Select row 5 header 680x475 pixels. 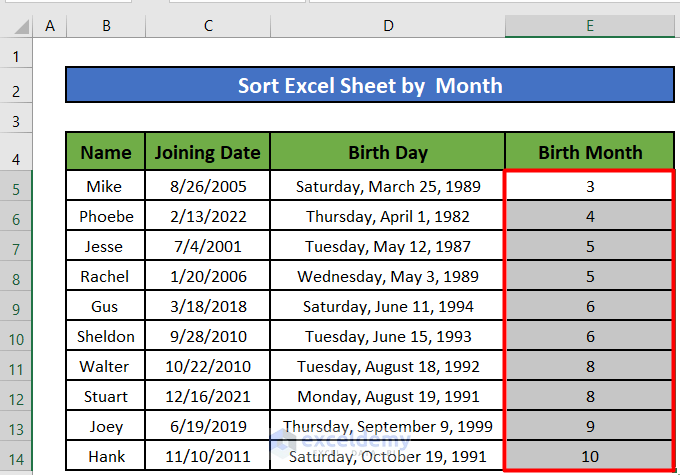coord(17,187)
